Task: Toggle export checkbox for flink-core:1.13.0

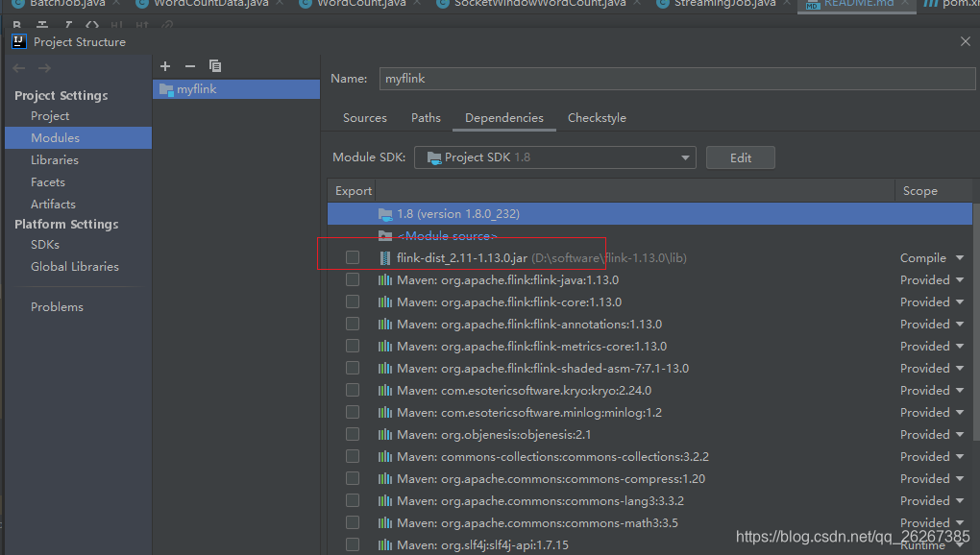Action: click(x=353, y=302)
